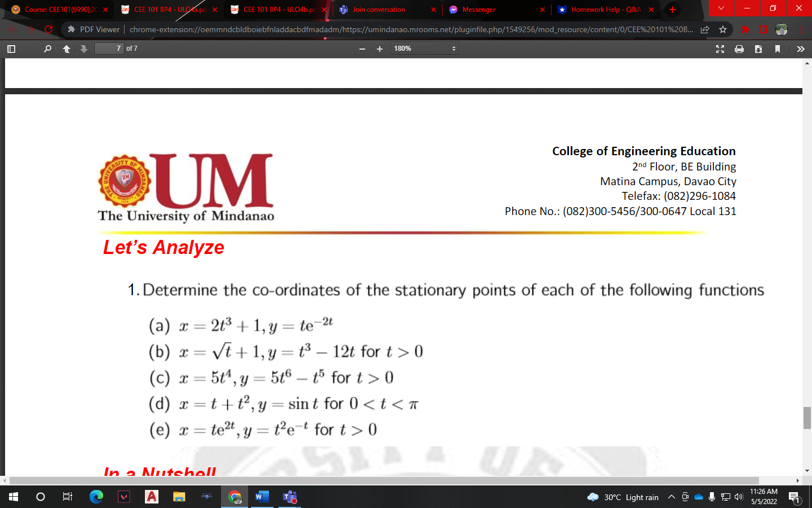Toggle the PDF sidebar panel
The width and height of the screenshot is (812, 508).
pyautogui.click(x=10, y=49)
